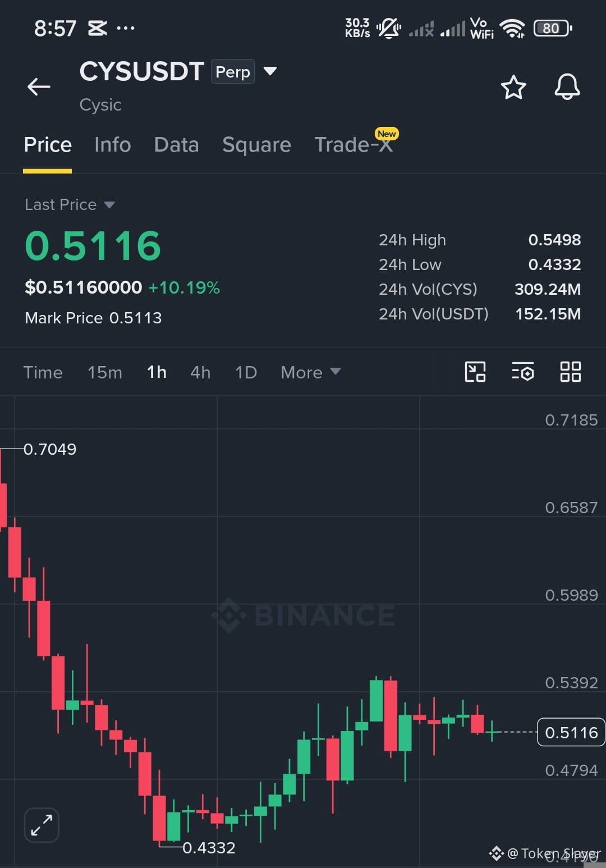
Task: Open the Data tab
Action: click(176, 145)
